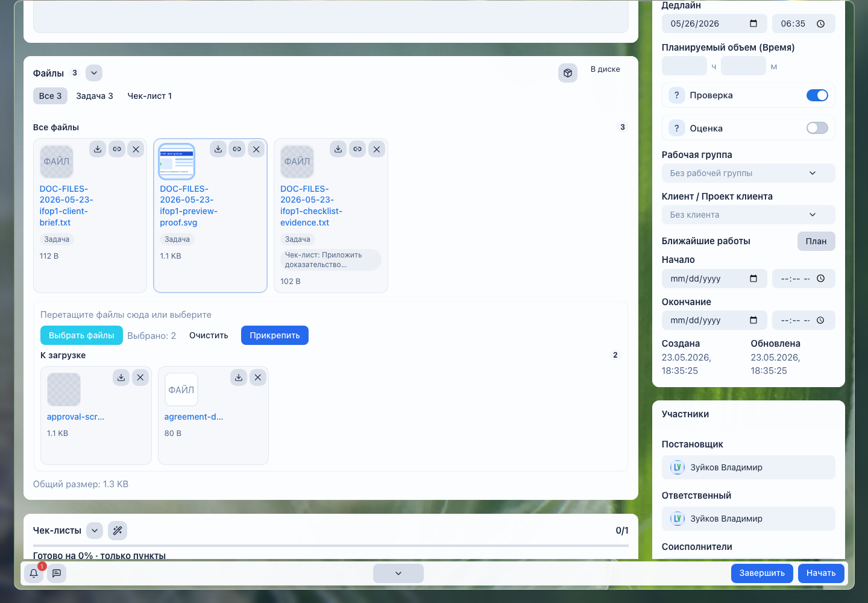Switch to the Задача 3 tab

95,96
